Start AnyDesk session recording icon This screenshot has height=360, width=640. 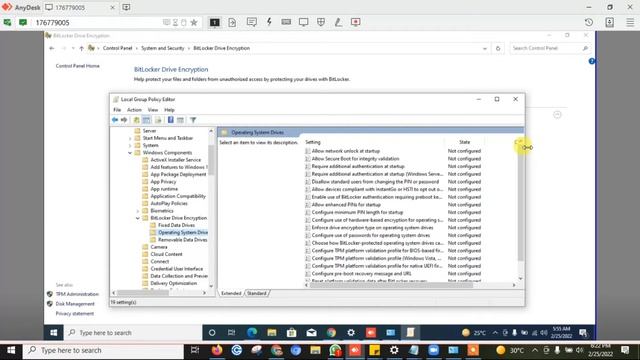(x=356, y=22)
